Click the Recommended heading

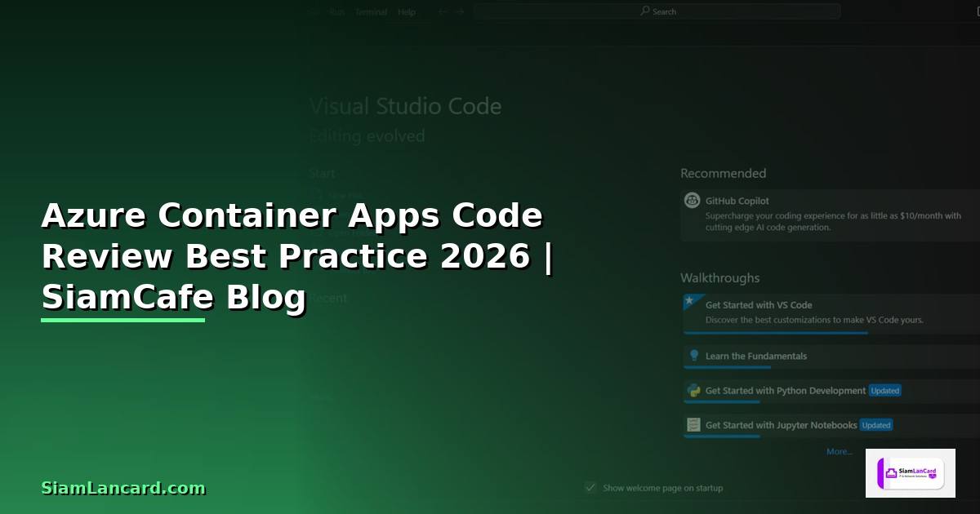[723, 173]
